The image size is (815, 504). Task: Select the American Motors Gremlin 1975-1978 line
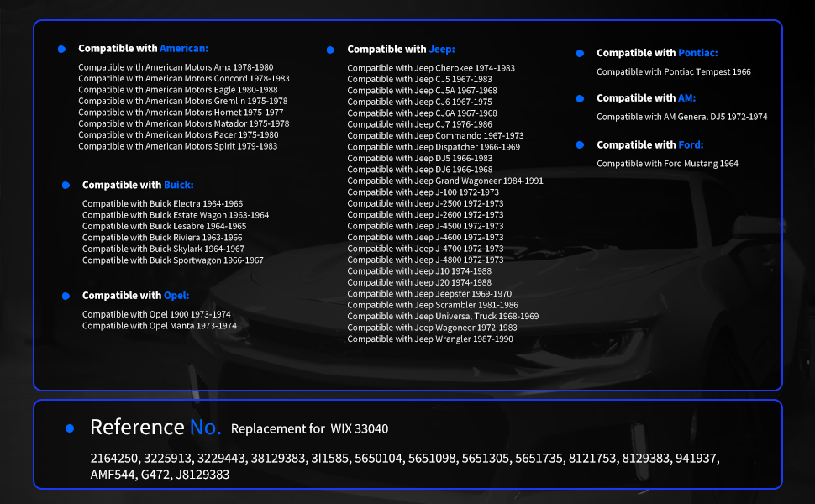click(x=183, y=101)
